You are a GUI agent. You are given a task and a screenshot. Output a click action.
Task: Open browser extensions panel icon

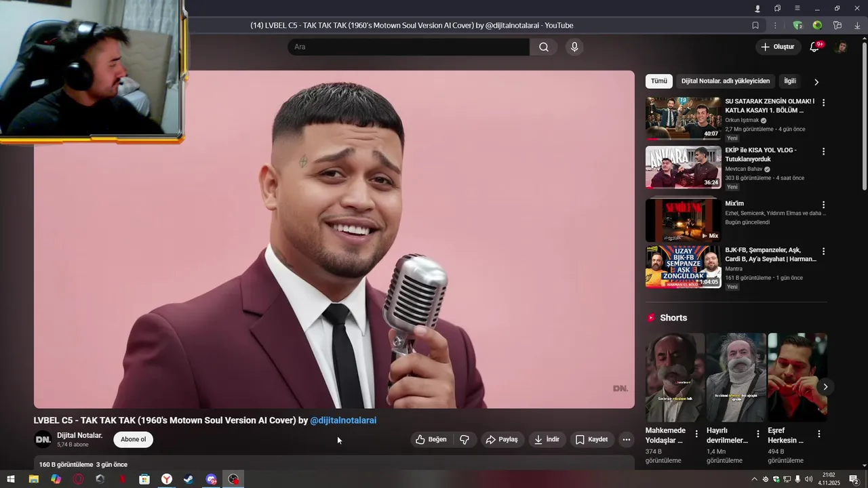pyautogui.click(x=837, y=26)
